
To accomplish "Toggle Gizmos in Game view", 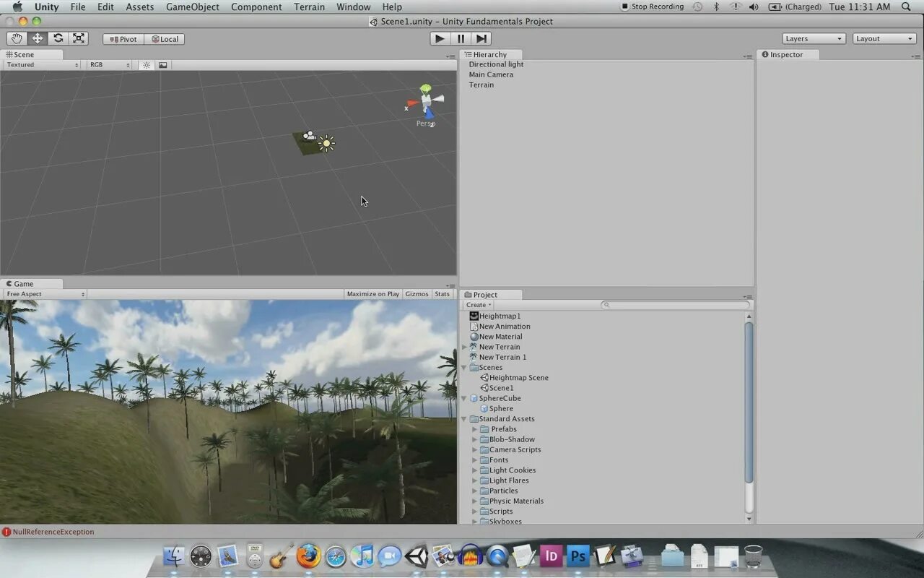I will pyautogui.click(x=417, y=294).
